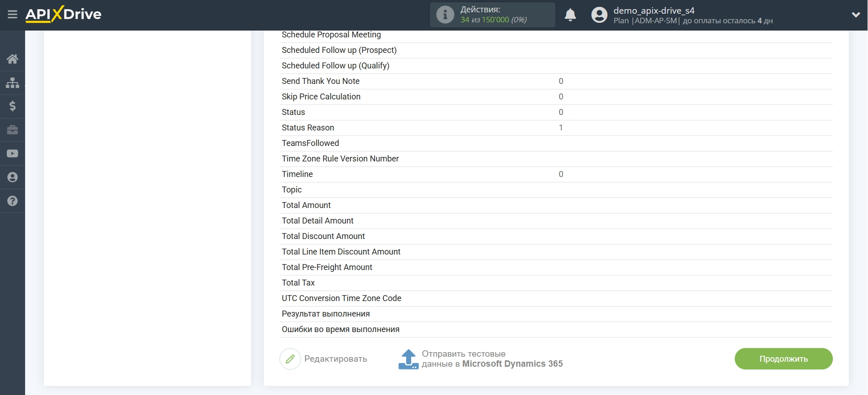868x395 pixels.
Task: Select the Total Detail Amount row
Action: [x=556, y=221]
